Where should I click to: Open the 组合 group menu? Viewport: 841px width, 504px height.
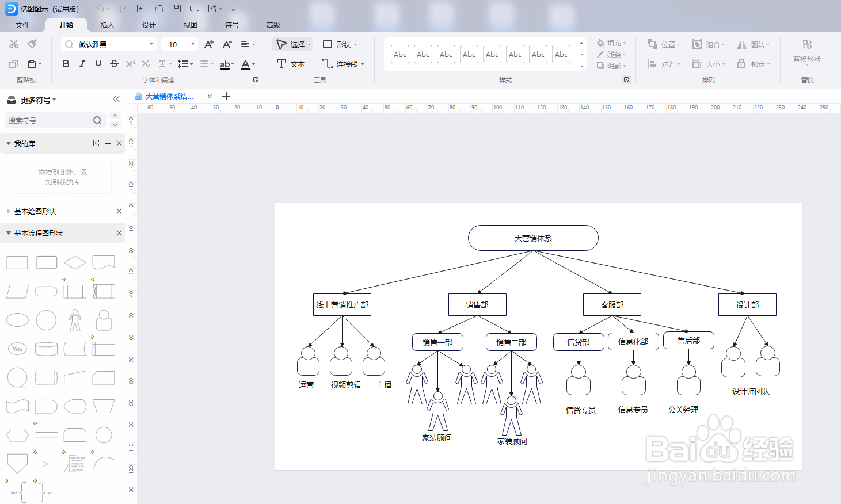point(709,44)
